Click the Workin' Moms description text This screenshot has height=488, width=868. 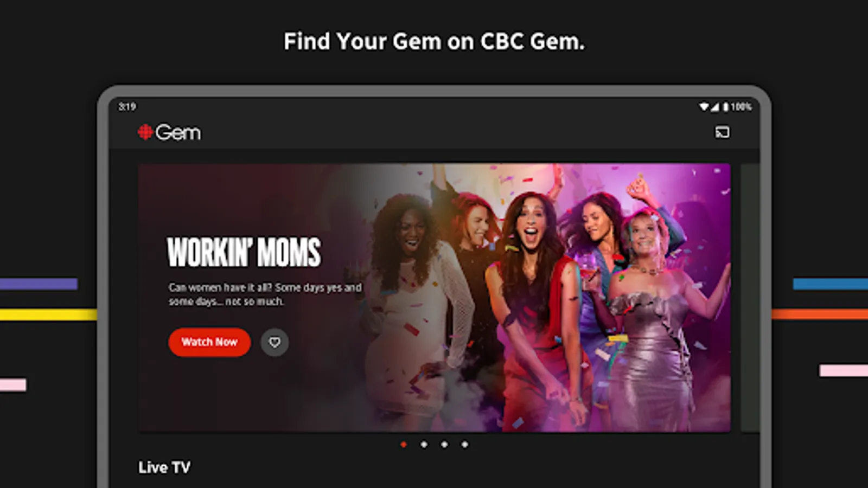(x=265, y=294)
